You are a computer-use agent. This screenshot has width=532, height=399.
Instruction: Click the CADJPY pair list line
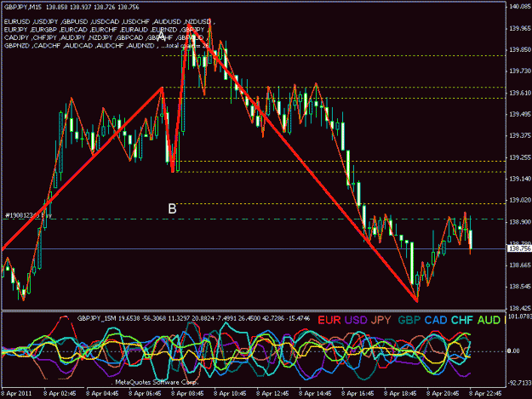pos(106,37)
